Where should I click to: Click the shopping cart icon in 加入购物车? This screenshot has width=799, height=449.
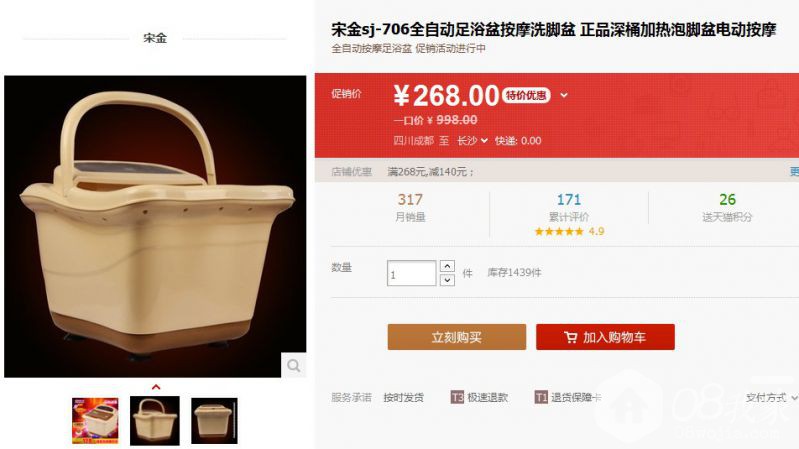click(x=571, y=337)
